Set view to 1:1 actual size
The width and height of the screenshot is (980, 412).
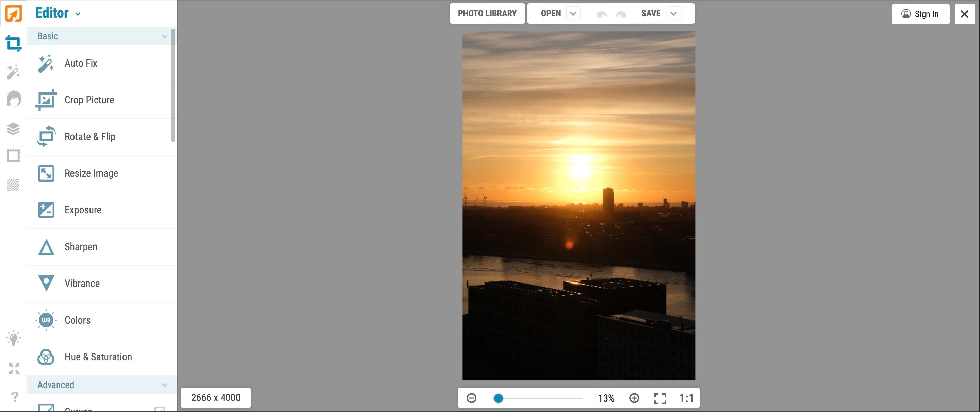(686, 398)
